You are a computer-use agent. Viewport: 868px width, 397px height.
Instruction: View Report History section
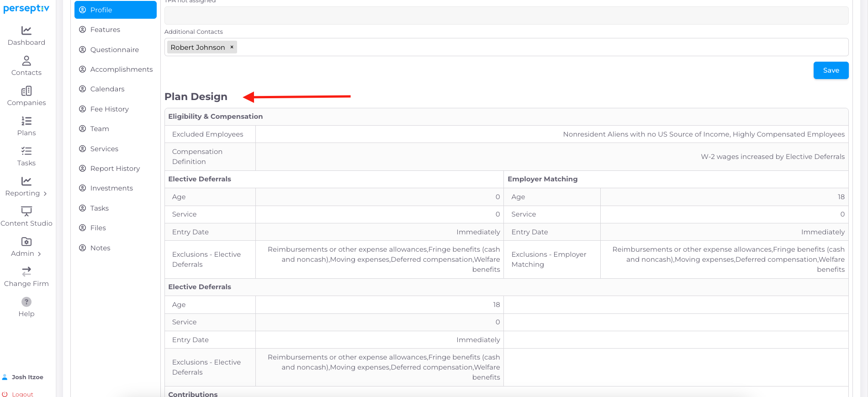pyautogui.click(x=115, y=169)
